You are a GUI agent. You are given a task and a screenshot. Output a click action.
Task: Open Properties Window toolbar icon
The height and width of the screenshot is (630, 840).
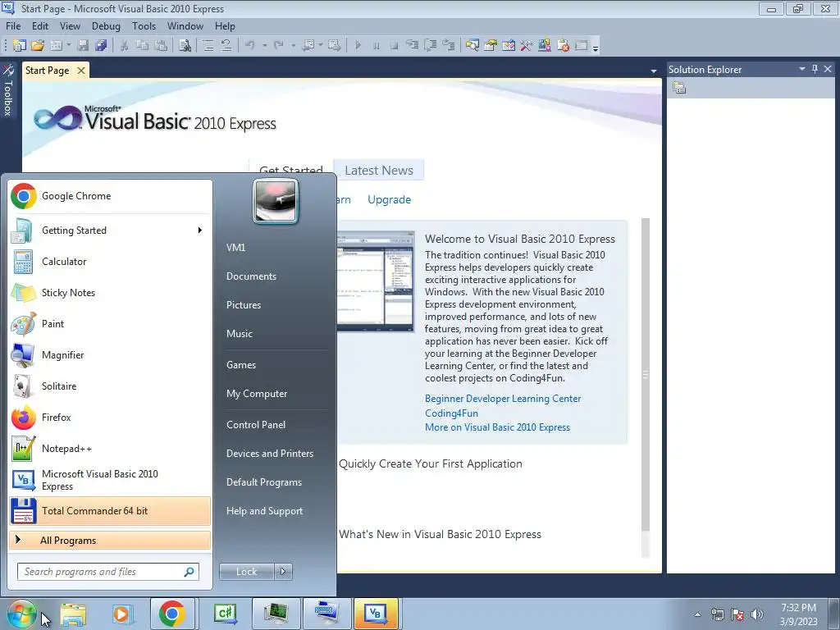tap(491, 46)
